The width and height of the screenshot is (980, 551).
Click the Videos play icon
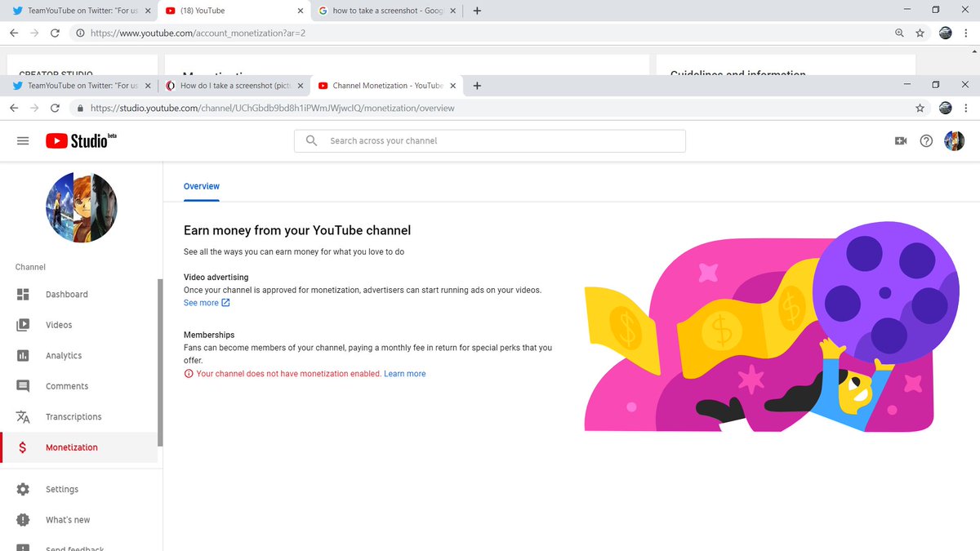point(23,325)
